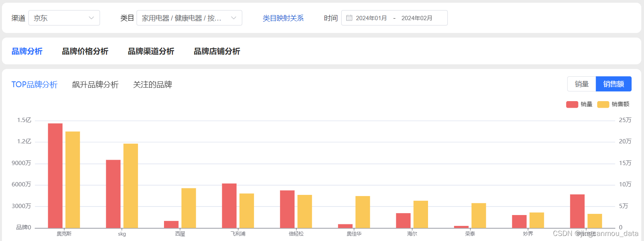Click the 奥克斯 axis label

tap(64, 234)
